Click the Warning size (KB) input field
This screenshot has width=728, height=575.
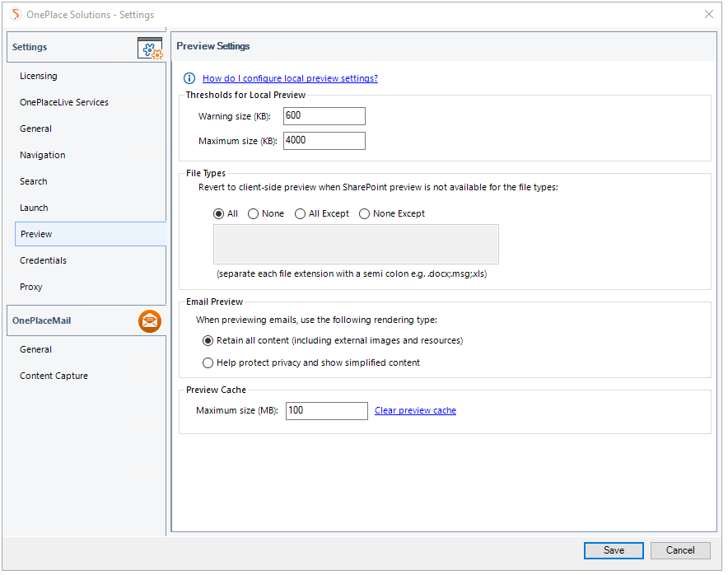click(325, 116)
